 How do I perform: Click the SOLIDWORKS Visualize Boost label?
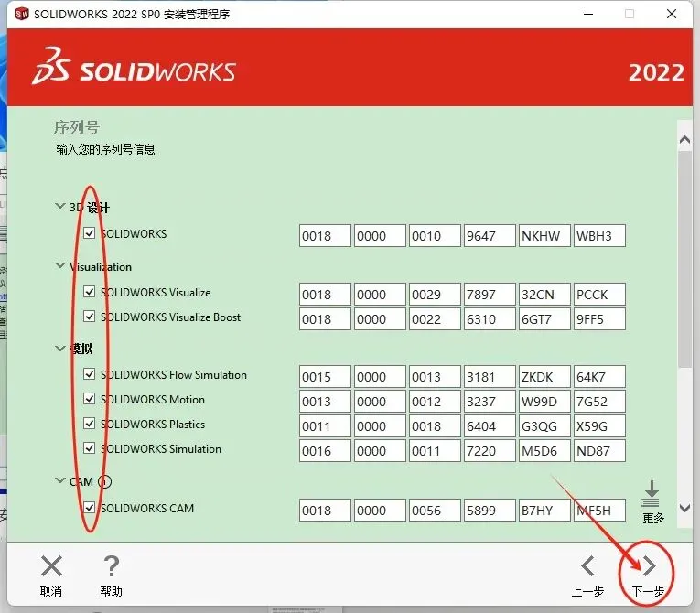tap(170, 317)
